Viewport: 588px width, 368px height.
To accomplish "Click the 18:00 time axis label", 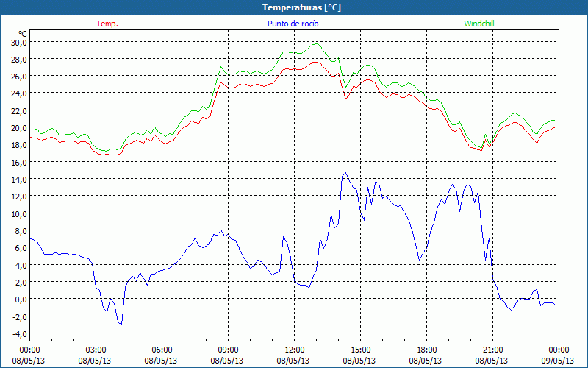I will tap(427, 350).
